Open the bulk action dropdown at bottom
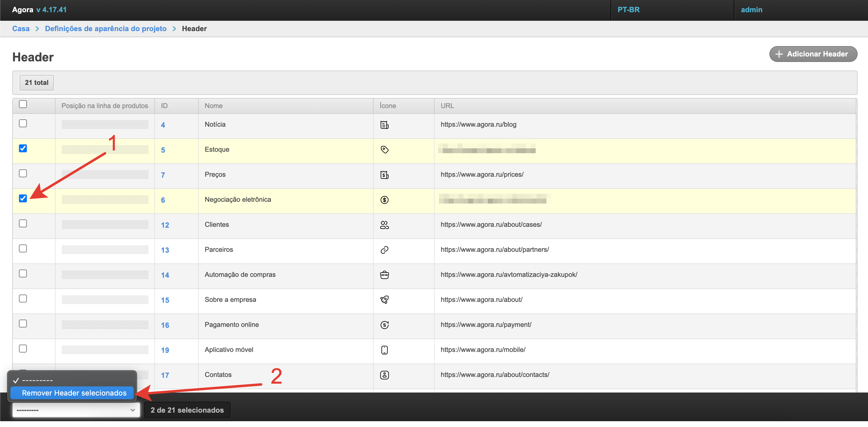 point(76,410)
